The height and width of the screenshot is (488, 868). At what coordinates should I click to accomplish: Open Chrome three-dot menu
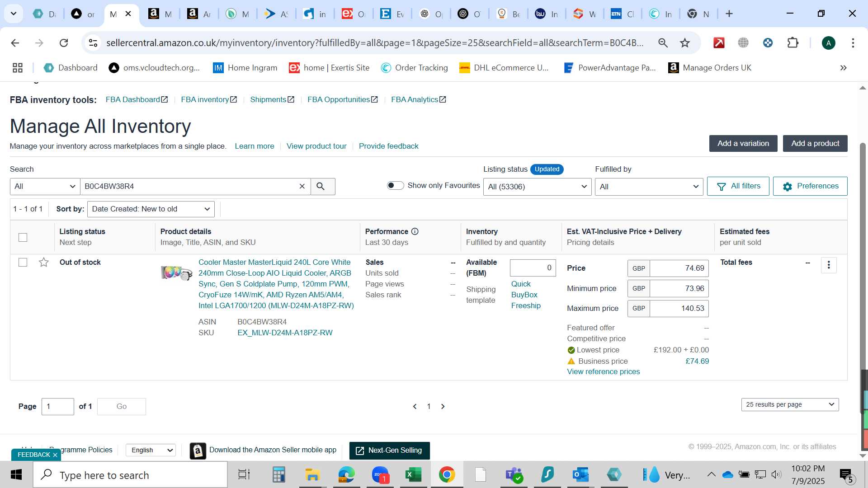pos(853,43)
